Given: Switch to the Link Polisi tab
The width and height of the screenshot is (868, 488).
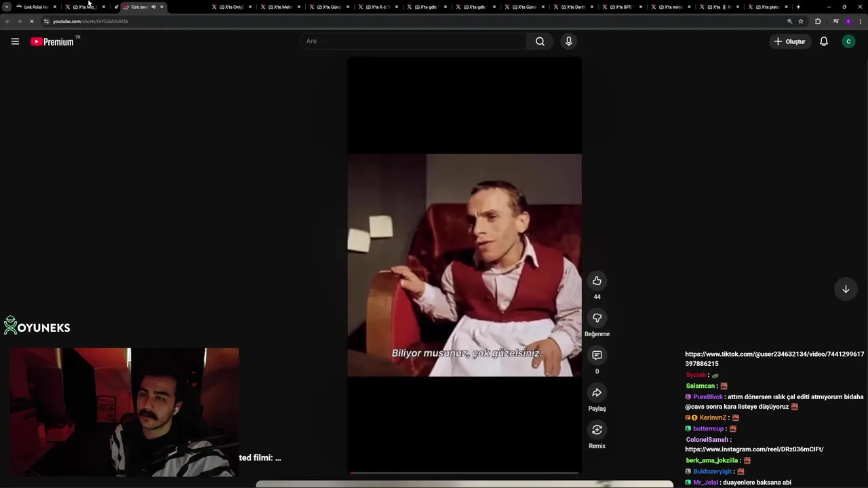Looking at the screenshot, I should 35,7.
